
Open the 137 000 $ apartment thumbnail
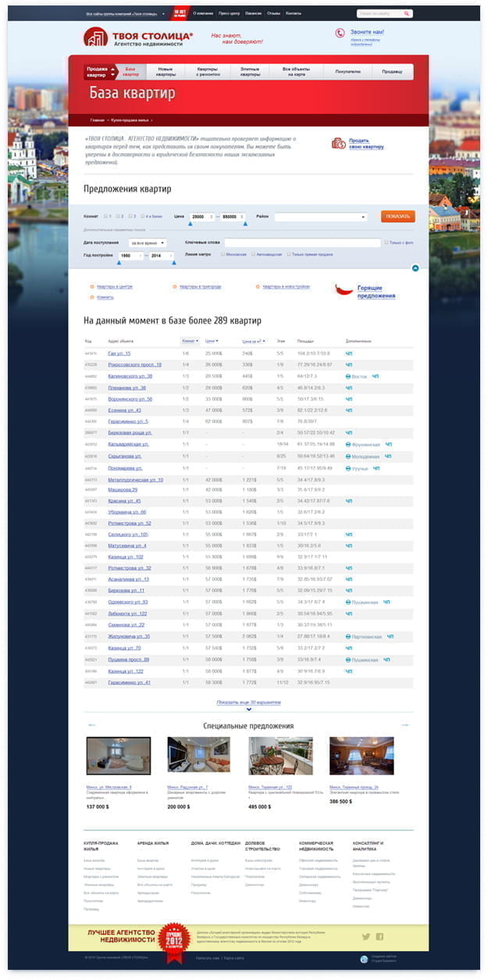click(118, 756)
